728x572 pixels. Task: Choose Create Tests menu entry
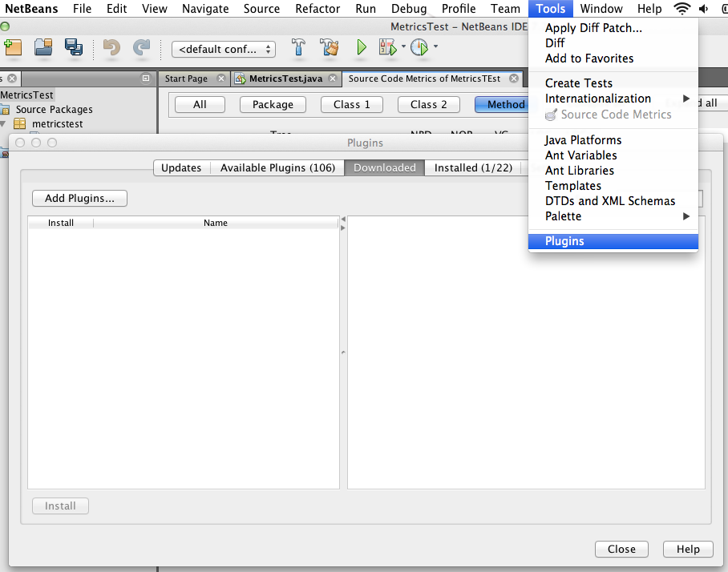coord(613,83)
